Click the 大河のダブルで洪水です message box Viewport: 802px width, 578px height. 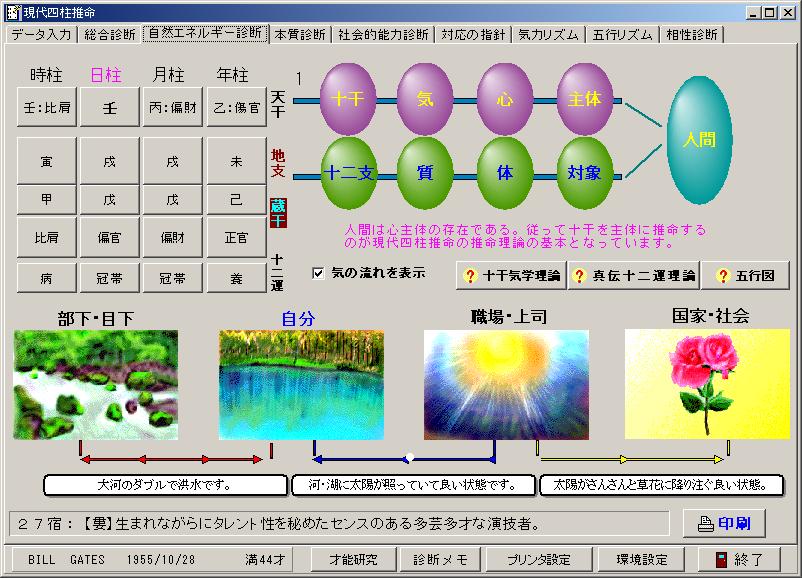coord(166,485)
